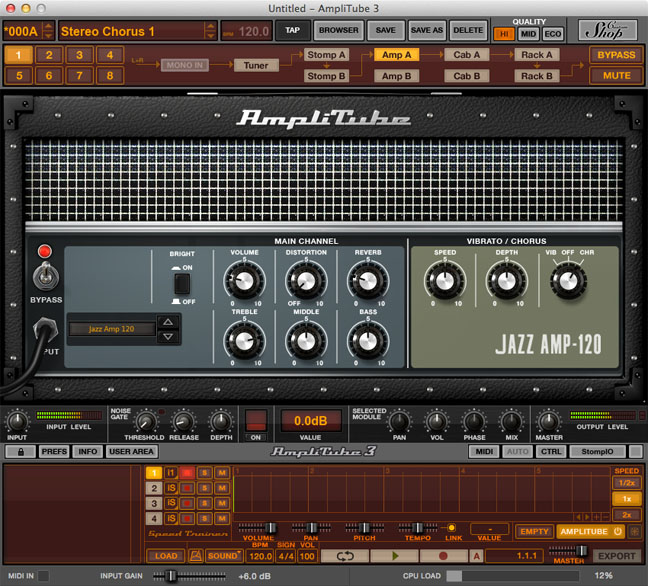Image resolution: width=648 pixels, height=586 pixels.
Task: Click SAVE AS button
Action: point(427,30)
